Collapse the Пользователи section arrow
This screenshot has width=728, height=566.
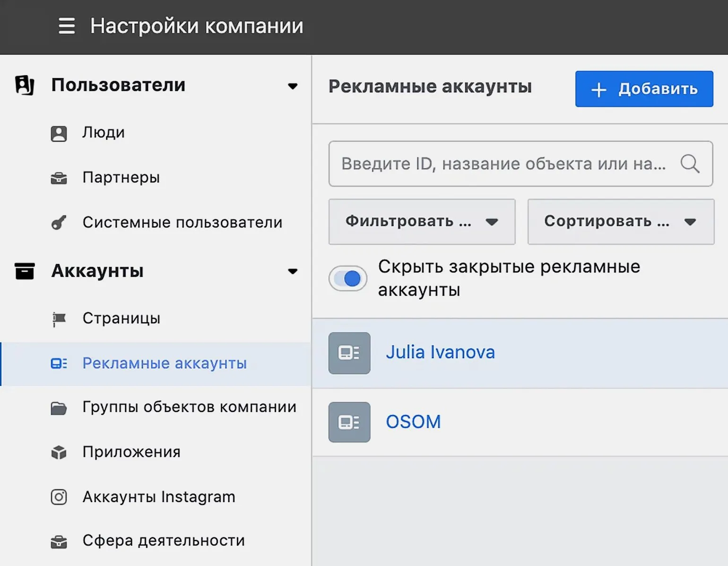tap(293, 86)
